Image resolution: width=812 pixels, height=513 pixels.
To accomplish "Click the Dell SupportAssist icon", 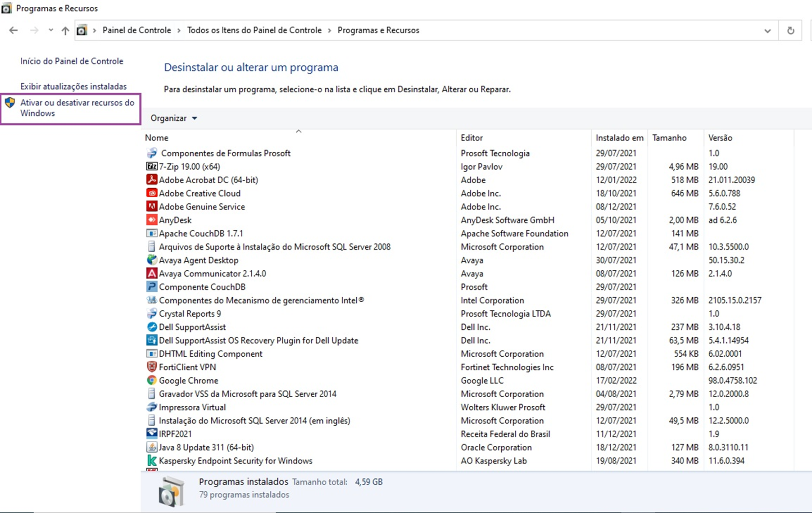I will point(152,327).
